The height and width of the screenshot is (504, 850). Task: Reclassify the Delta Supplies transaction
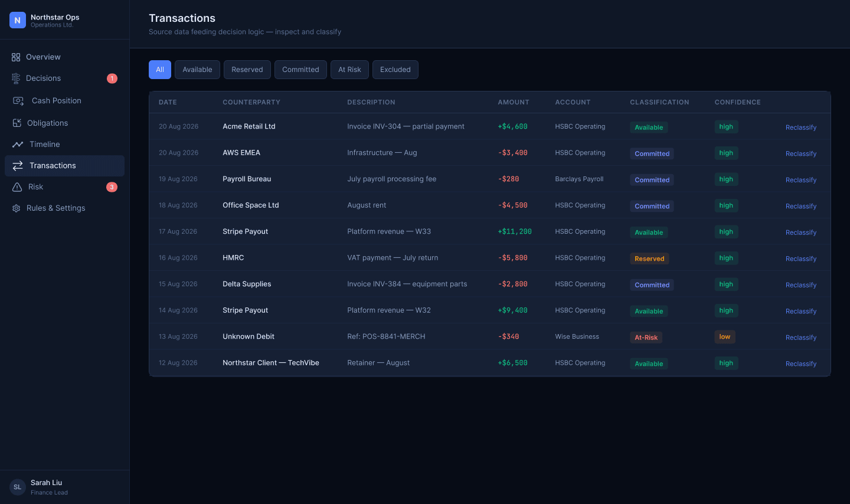(801, 285)
